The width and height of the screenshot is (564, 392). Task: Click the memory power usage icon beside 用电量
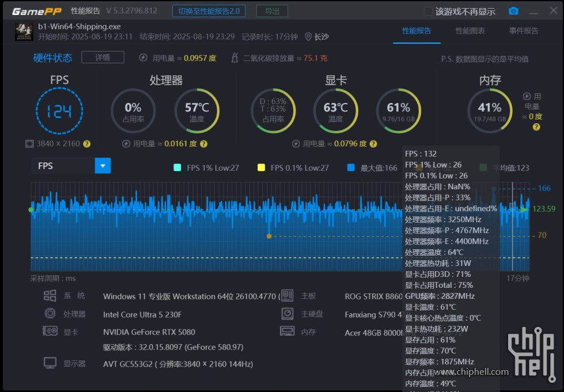(x=527, y=96)
